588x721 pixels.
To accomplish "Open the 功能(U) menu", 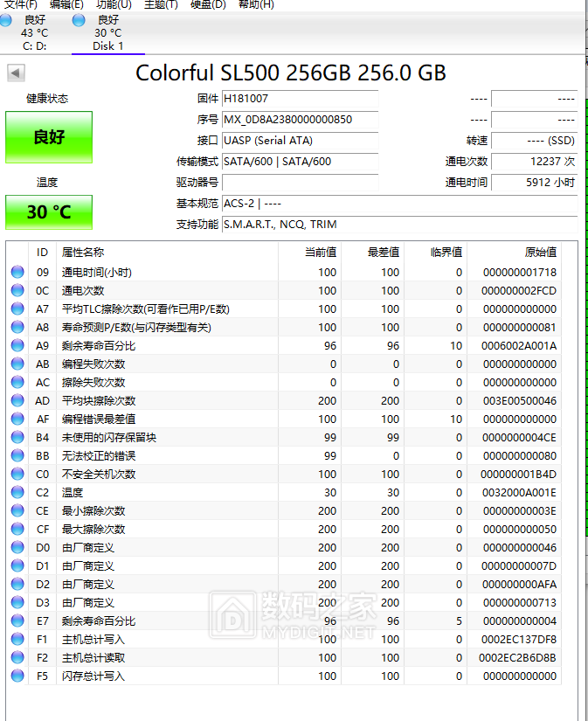I will 114,4.
